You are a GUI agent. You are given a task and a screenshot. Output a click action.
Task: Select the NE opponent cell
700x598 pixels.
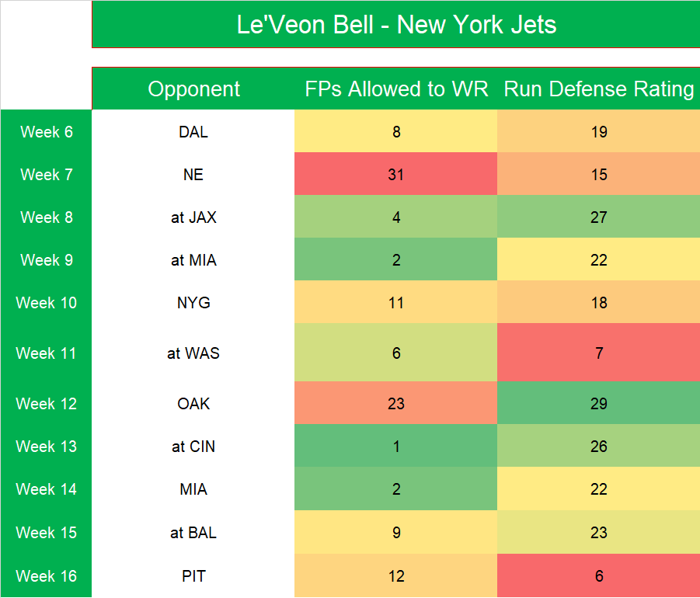click(193, 175)
